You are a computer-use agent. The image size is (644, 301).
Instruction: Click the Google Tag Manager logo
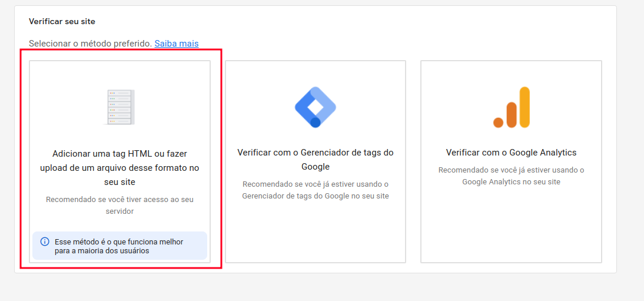(316, 107)
